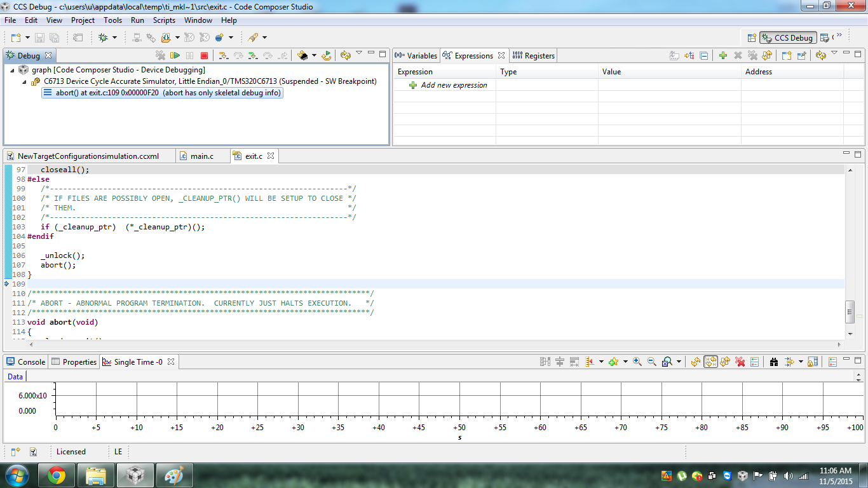
Task: Close the Single Time -0 graph tab
Action: pyautogui.click(x=170, y=362)
